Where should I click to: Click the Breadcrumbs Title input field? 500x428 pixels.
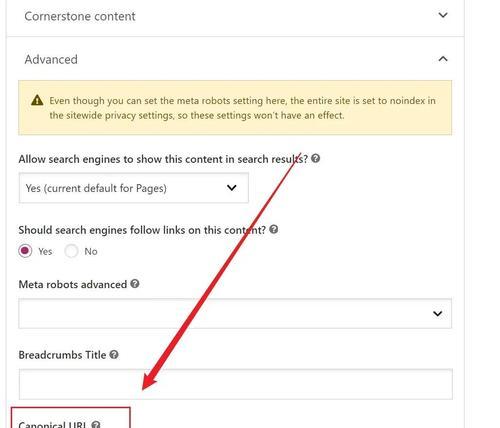[236, 384]
